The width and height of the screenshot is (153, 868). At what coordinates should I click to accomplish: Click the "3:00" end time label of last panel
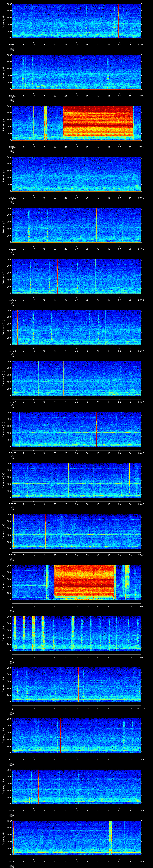[141, 861]
